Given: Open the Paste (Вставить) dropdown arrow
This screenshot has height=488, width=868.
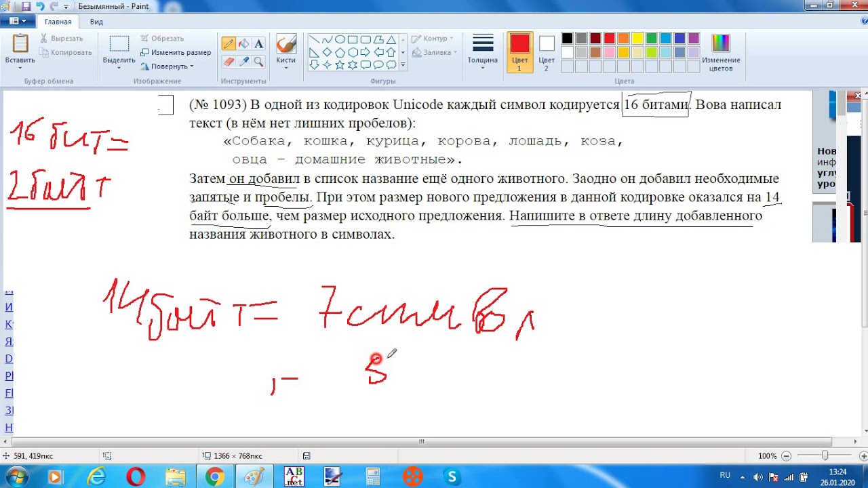Looking at the screenshot, I should pos(20,68).
